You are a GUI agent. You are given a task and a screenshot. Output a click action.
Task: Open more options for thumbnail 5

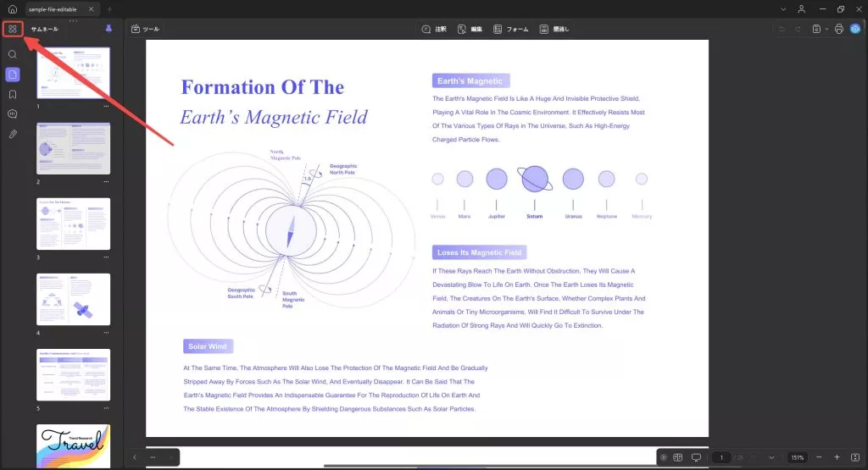[x=106, y=408]
